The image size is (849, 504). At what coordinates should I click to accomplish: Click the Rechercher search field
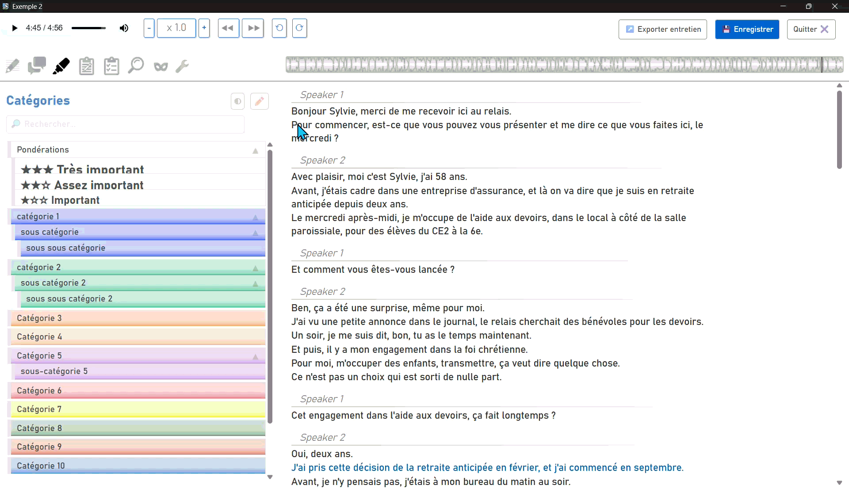126,124
